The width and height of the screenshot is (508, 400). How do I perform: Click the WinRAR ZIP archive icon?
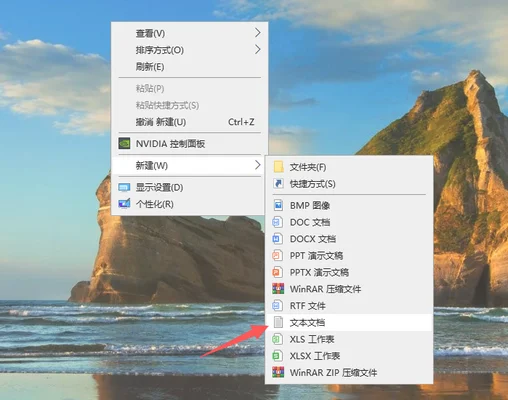pos(278,372)
